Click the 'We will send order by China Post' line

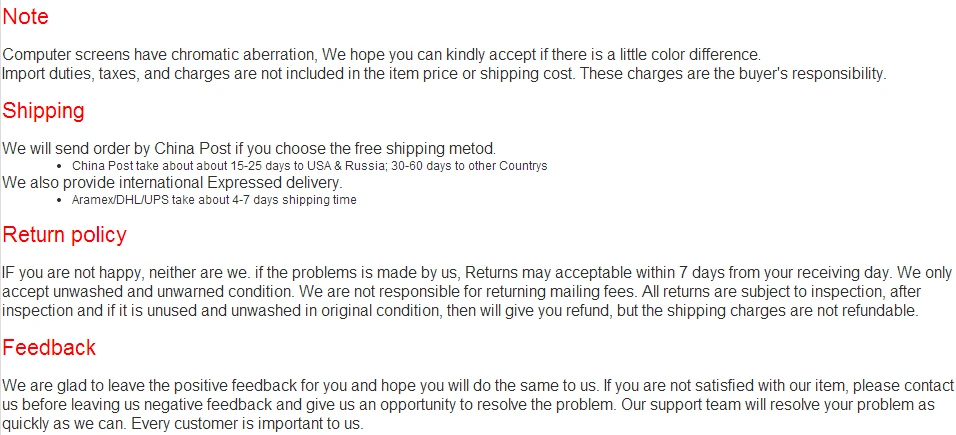[x=248, y=148]
